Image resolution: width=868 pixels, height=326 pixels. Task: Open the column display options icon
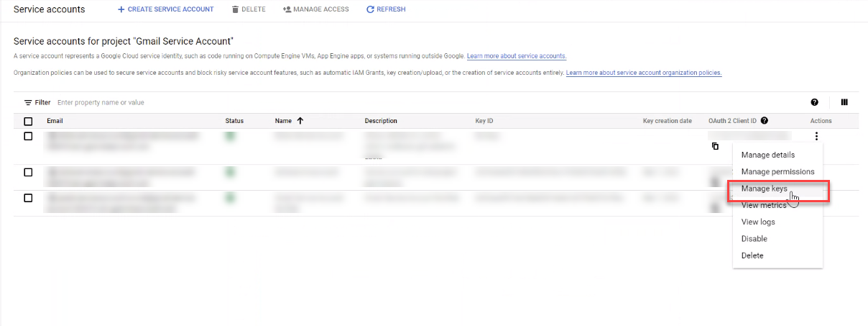tap(844, 103)
